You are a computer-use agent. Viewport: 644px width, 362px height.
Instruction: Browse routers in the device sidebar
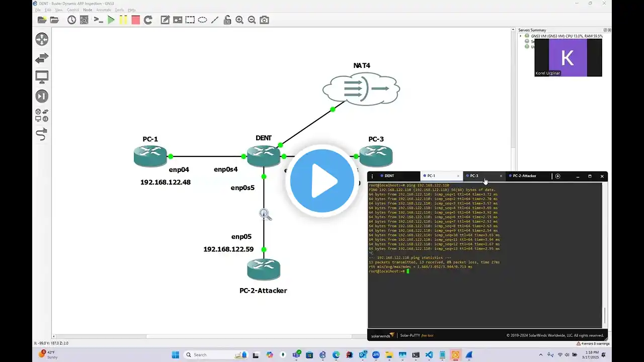click(42, 39)
